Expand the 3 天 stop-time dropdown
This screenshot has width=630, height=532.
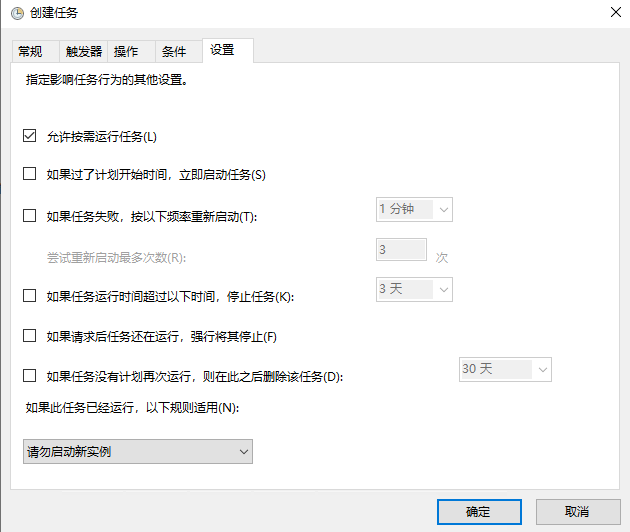click(414, 289)
